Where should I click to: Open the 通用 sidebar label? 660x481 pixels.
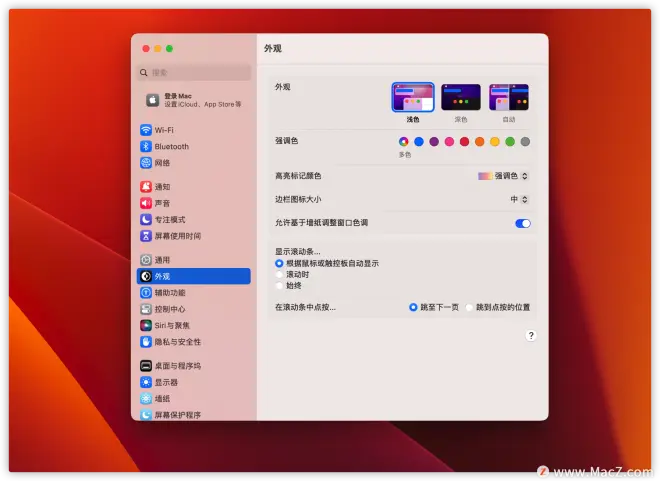pos(162,260)
